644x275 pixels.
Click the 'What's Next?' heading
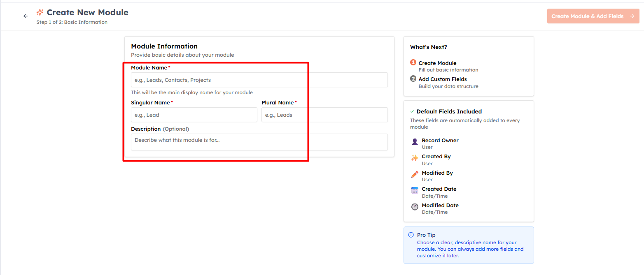[429, 47]
